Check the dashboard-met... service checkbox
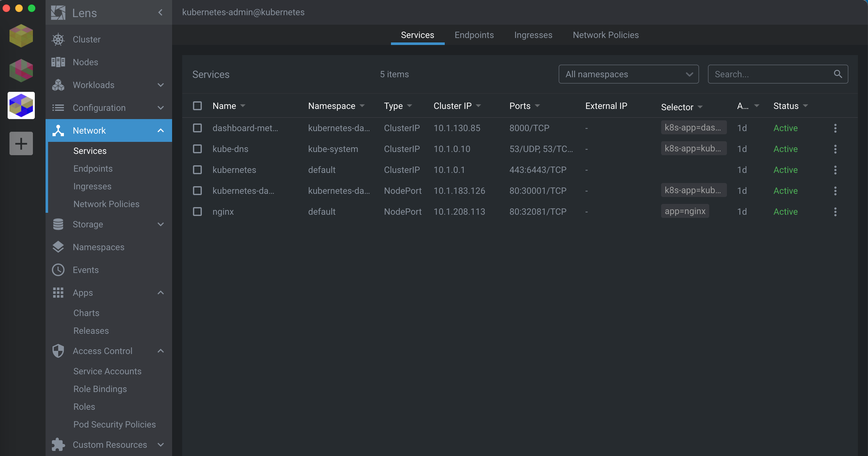 click(x=197, y=128)
